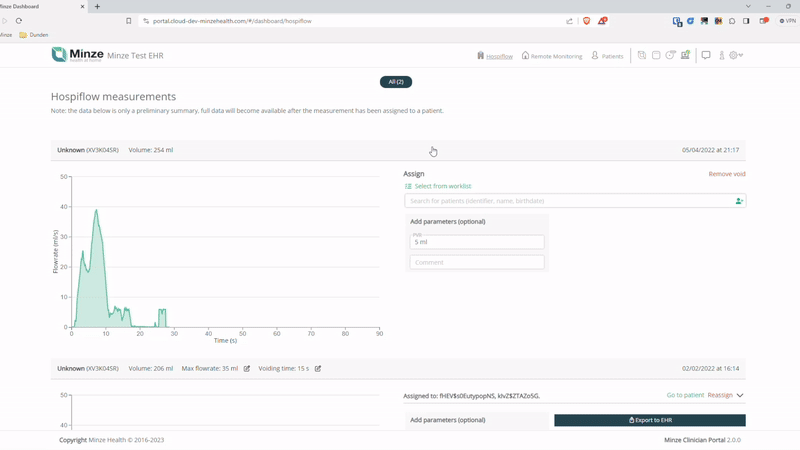Open the Remote Monitoring section
Image resolution: width=800 pixels, height=450 pixels.
[x=556, y=56]
